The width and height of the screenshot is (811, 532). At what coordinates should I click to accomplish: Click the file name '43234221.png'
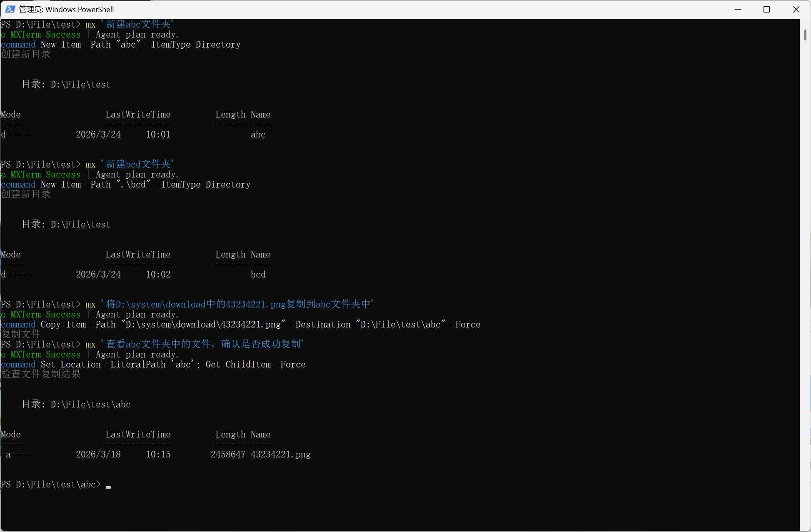pos(281,454)
